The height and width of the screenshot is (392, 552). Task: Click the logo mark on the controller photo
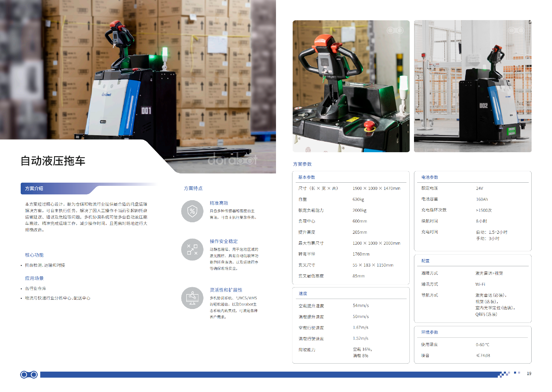[395, 30]
